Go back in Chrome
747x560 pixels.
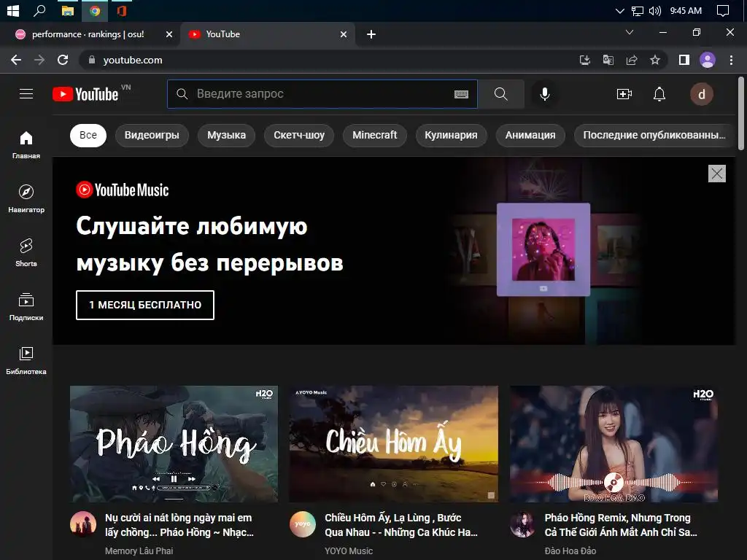pyautogui.click(x=16, y=60)
